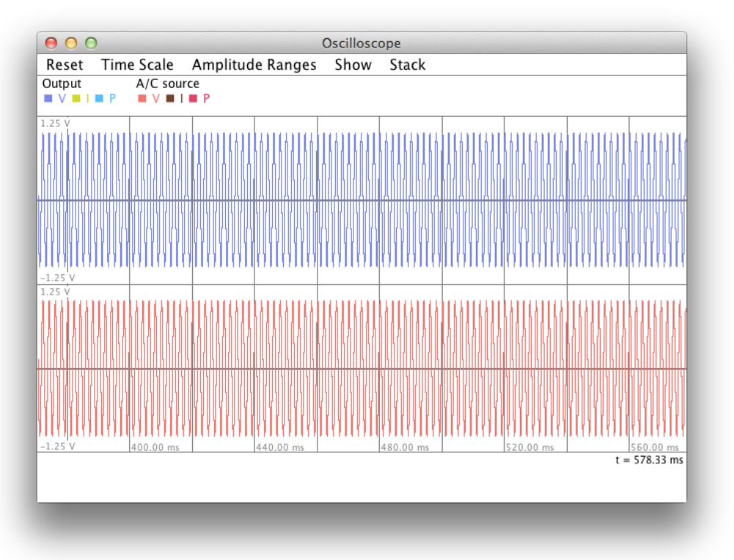Click the Reset menu item

pyautogui.click(x=65, y=65)
